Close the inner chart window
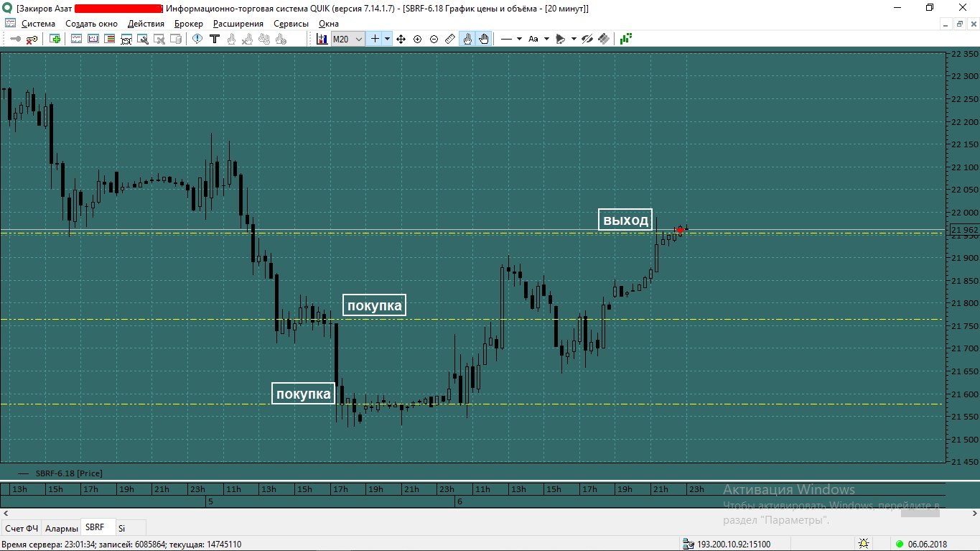This screenshot has height=551, width=980. pos(972,24)
